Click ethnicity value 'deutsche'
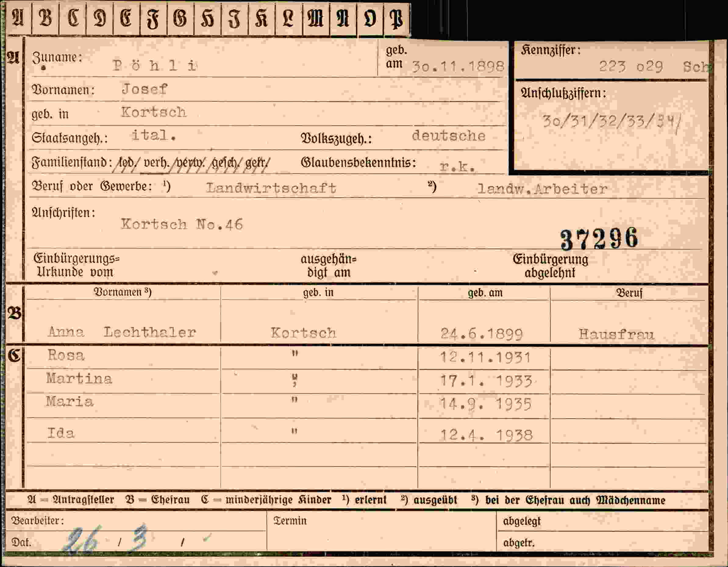The image size is (728, 567). click(449, 136)
